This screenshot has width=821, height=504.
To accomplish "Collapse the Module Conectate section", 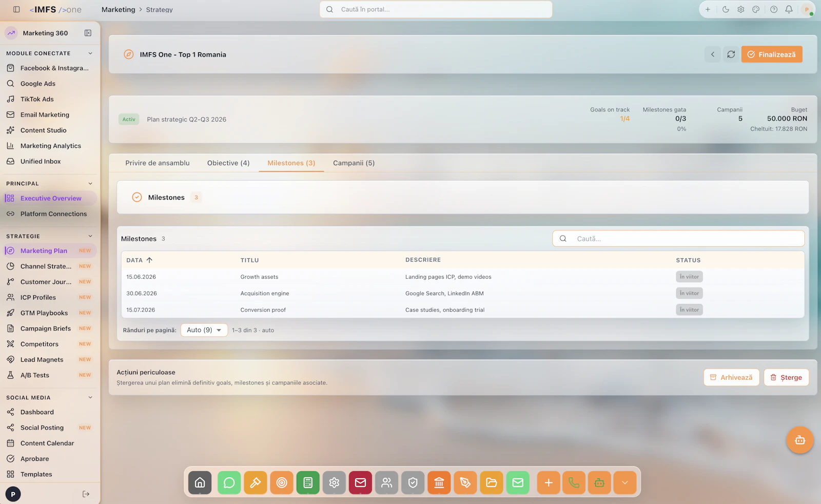I will pos(90,53).
